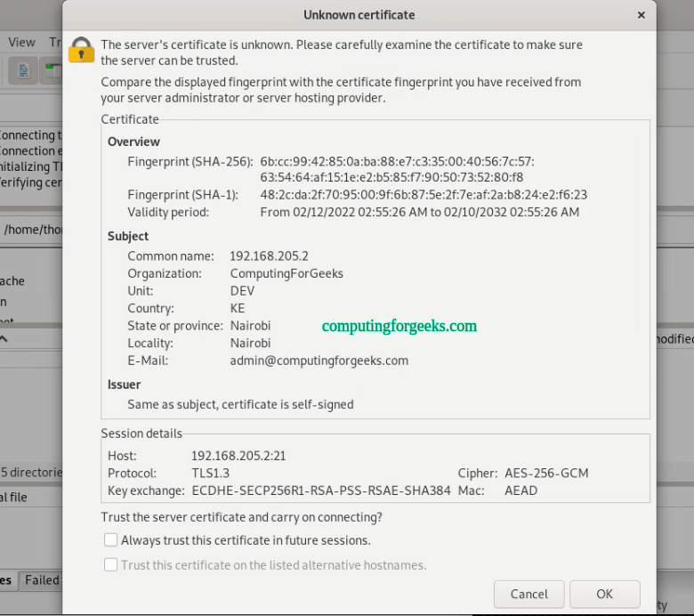Image resolution: width=694 pixels, height=616 pixels.
Task: Click host value 192.168.205.2:21
Action: [238, 456]
